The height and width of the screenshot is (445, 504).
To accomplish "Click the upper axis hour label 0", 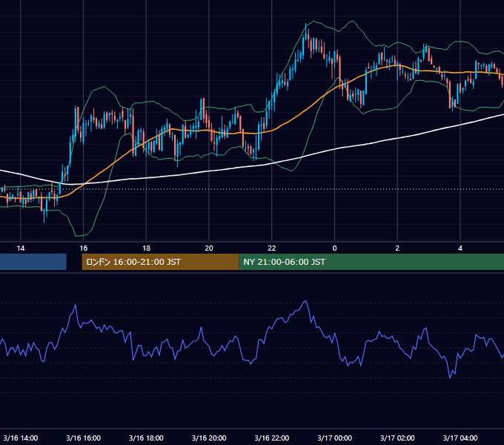I will coord(334,248).
